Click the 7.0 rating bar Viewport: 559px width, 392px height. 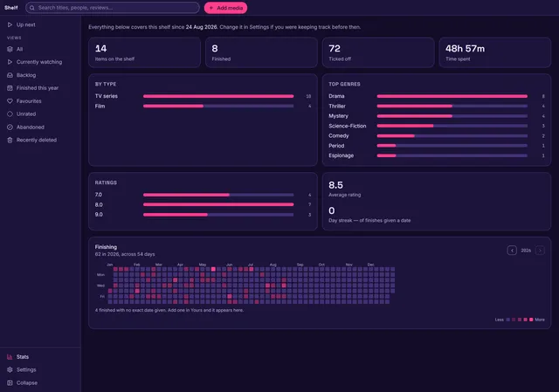(218, 195)
